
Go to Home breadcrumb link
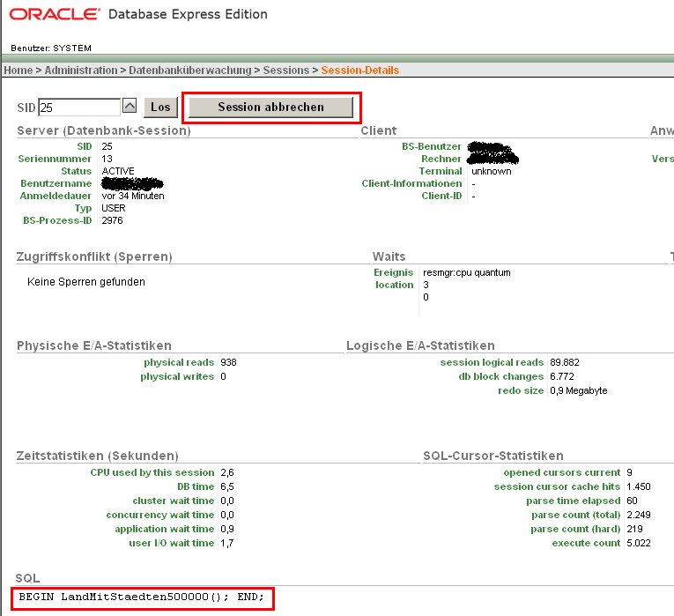(19, 71)
